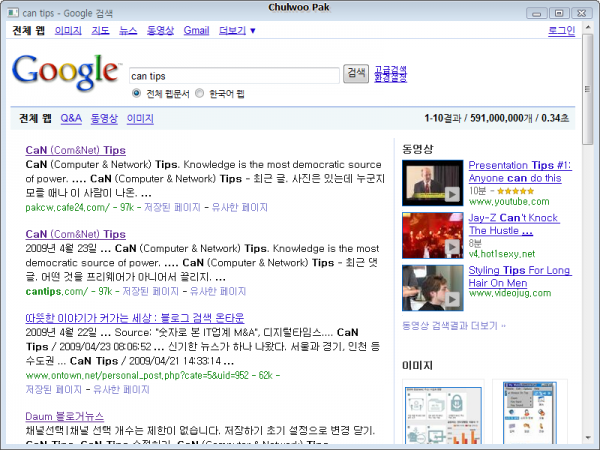
Task: Open similar pages for the pakcw.cafe24.com result
Action: click(240, 207)
